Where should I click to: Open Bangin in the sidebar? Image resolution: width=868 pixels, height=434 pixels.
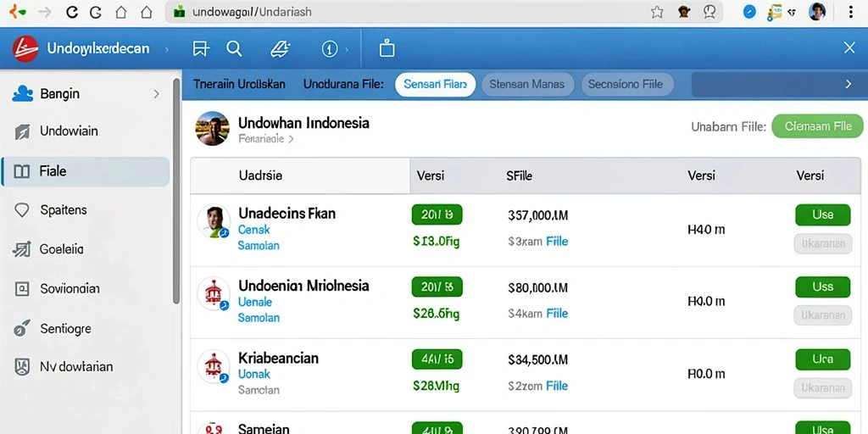coord(86,93)
